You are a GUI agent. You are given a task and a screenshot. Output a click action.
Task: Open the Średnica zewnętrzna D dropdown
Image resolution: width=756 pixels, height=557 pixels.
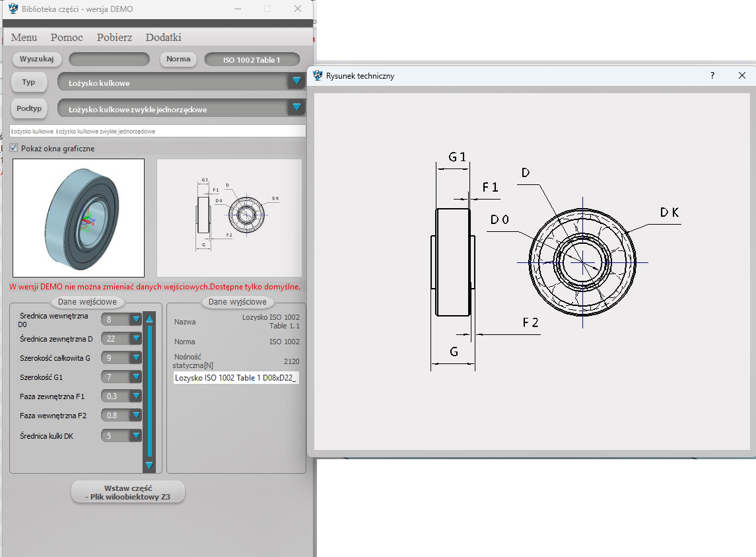tap(136, 339)
